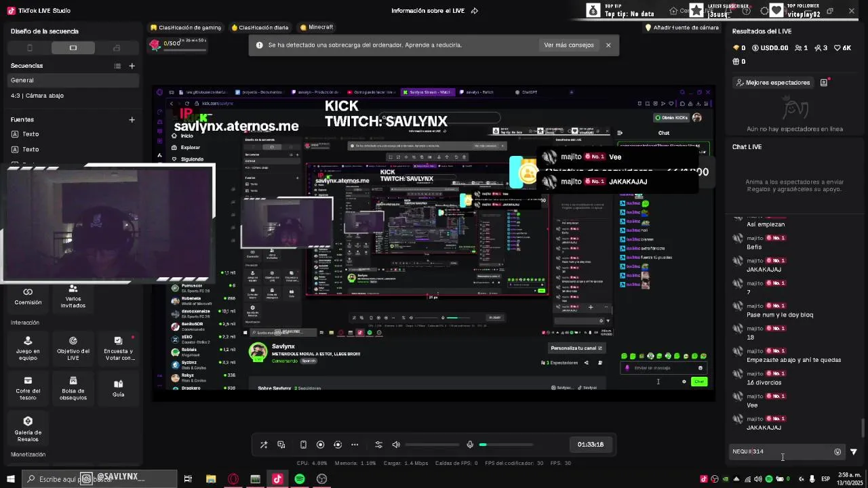Open Bolsa de obsequios tool
The height and width of the screenshot is (488, 868).
73,388
